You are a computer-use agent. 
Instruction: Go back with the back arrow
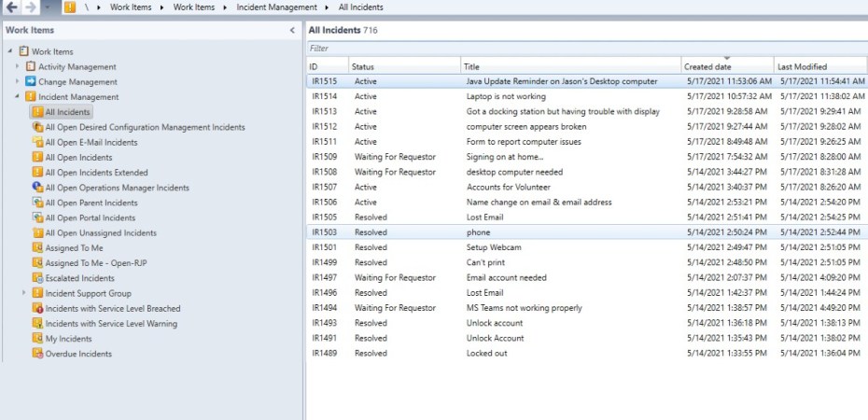coord(10,7)
